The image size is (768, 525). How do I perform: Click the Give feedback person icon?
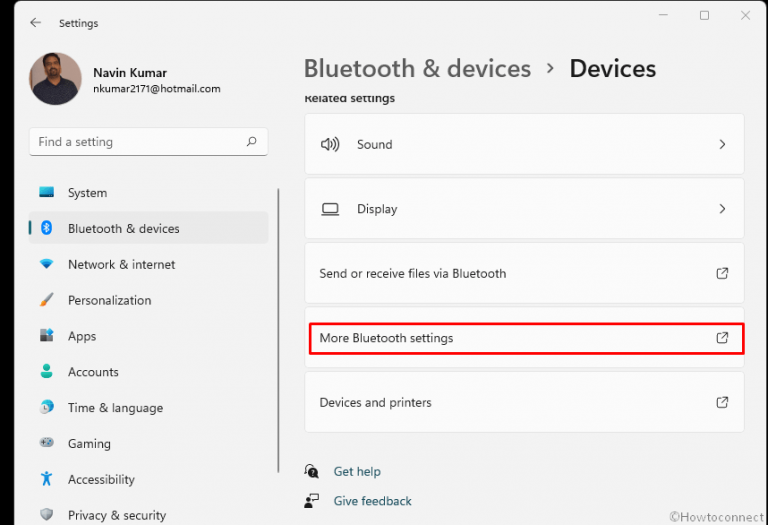tap(312, 501)
